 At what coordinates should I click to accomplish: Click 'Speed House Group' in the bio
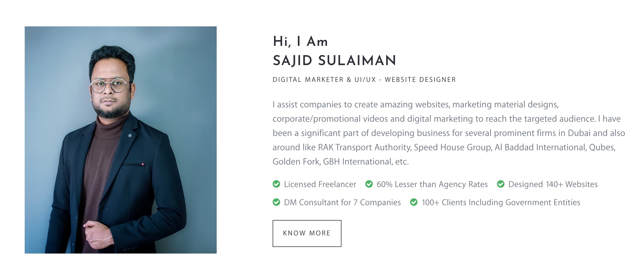click(x=452, y=148)
